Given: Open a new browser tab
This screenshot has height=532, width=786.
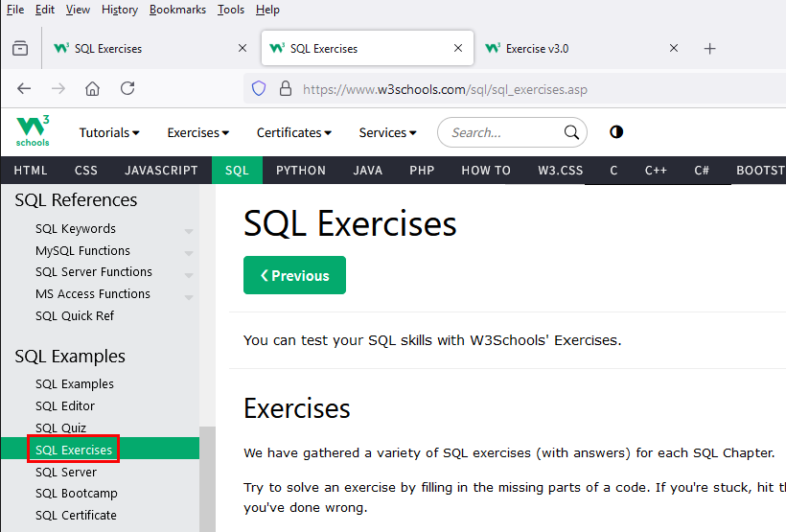Looking at the screenshot, I should click(709, 49).
